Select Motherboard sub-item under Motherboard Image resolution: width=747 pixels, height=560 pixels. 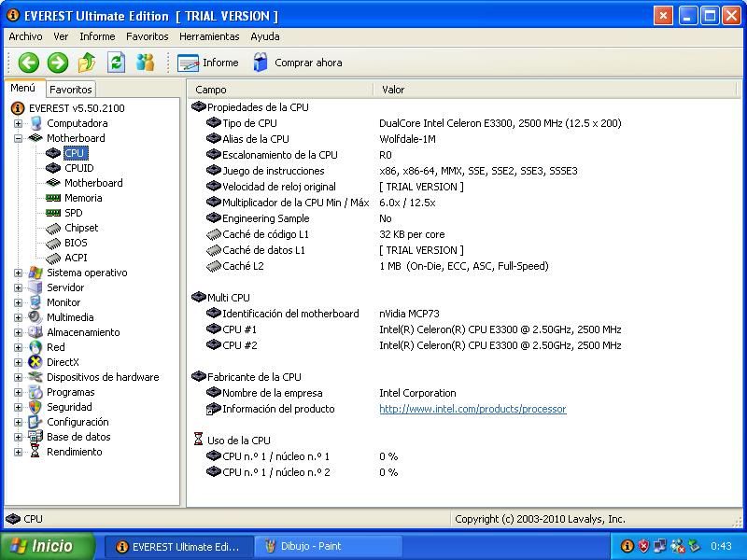tap(93, 183)
